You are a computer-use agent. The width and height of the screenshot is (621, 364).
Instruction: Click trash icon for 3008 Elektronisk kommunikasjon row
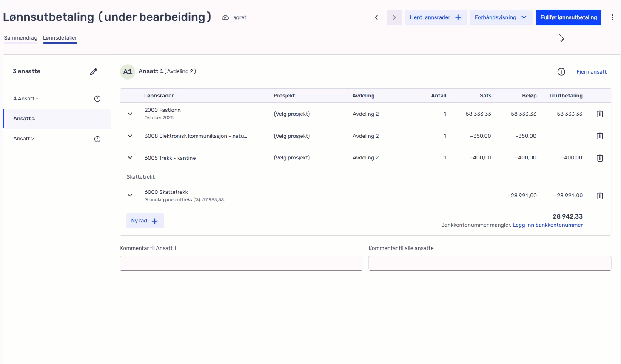click(600, 136)
